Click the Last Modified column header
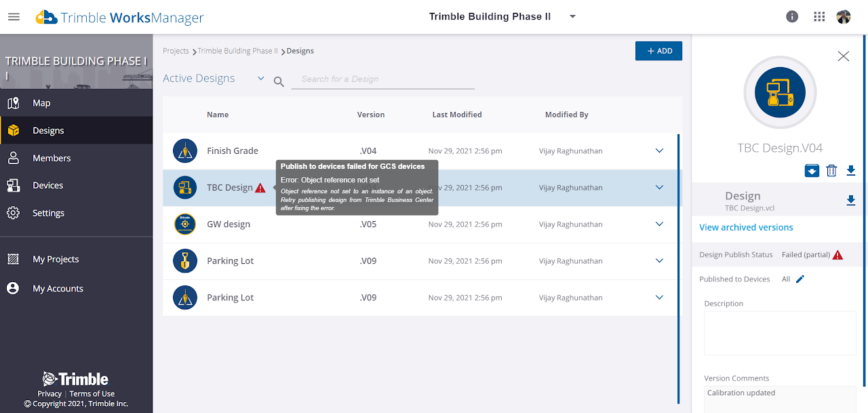Viewport: 868px width, 413px height. pos(457,115)
